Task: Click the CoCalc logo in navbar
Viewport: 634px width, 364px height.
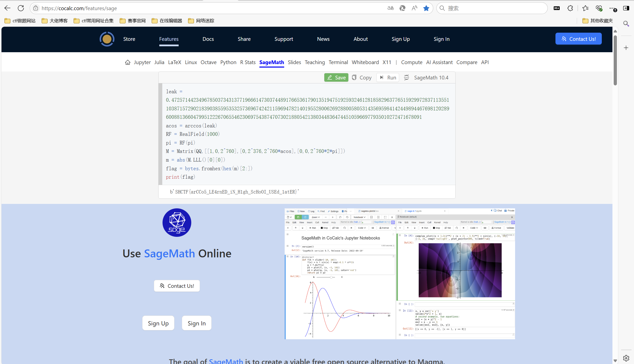Action: [107, 39]
